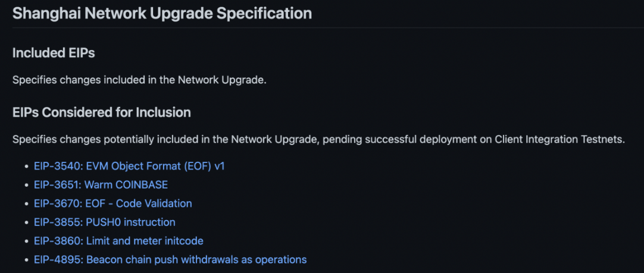The image size is (644, 273).
Task: Open the EIP-3651 Warm COINBASE link
Action: click(x=101, y=185)
